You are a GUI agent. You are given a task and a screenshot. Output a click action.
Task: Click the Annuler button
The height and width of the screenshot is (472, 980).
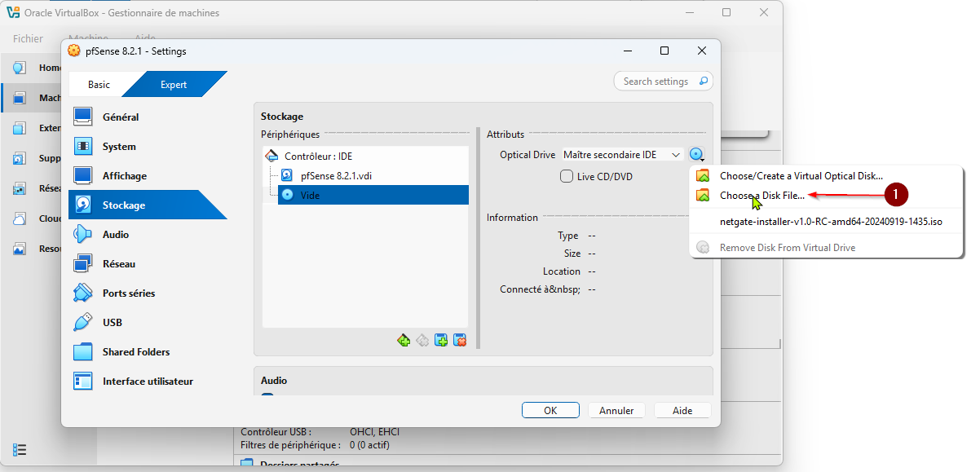(x=616, y=411)
